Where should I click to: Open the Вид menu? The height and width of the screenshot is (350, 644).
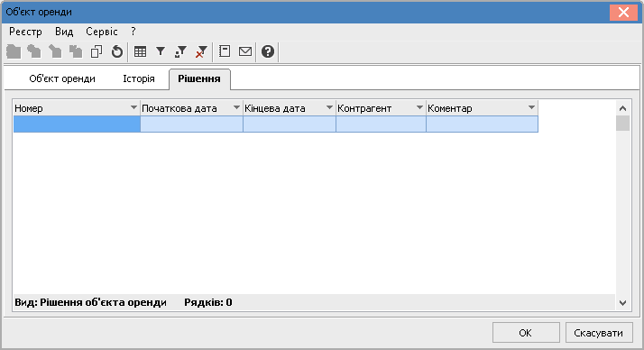pos(64,32)
